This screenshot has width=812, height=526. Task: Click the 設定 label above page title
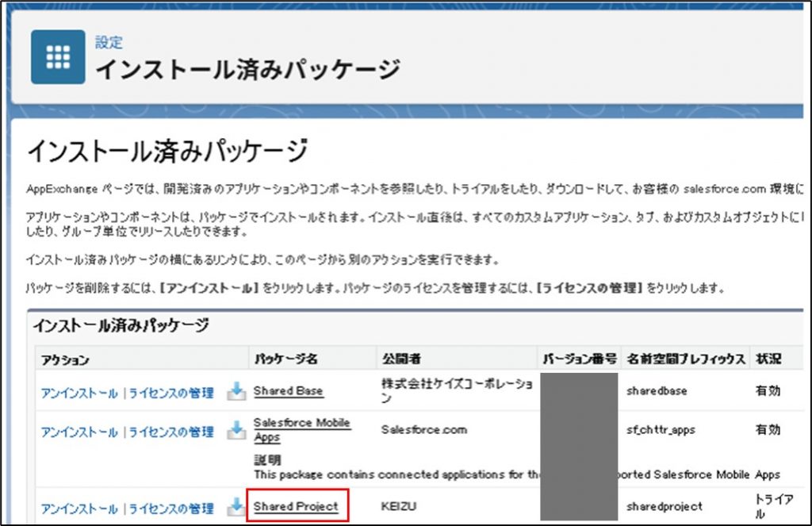(x=109, y=42)
